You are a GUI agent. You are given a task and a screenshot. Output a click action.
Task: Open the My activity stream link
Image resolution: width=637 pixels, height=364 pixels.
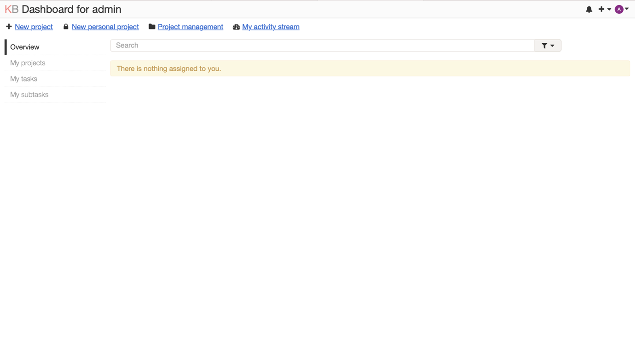(272, 27)
